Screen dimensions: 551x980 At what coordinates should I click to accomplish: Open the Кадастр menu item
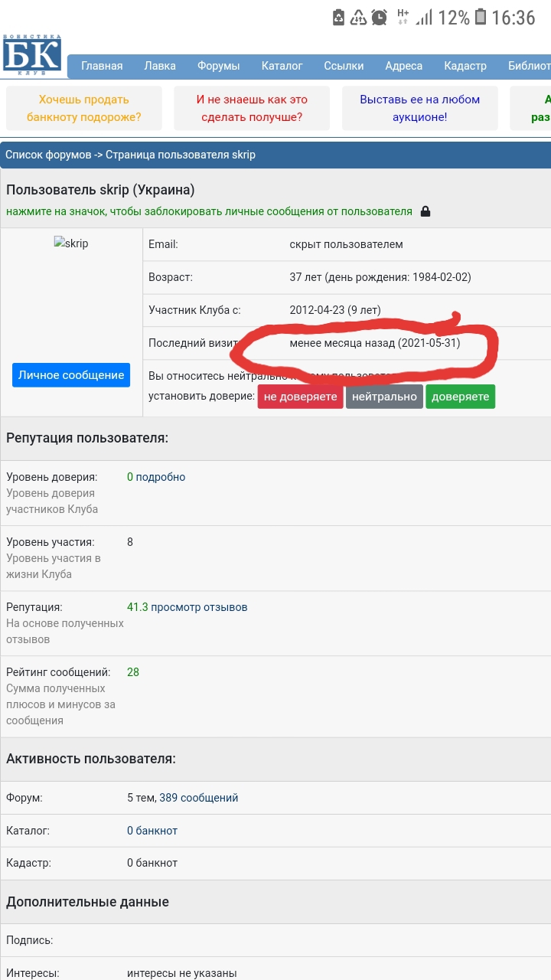click(465, 66)
